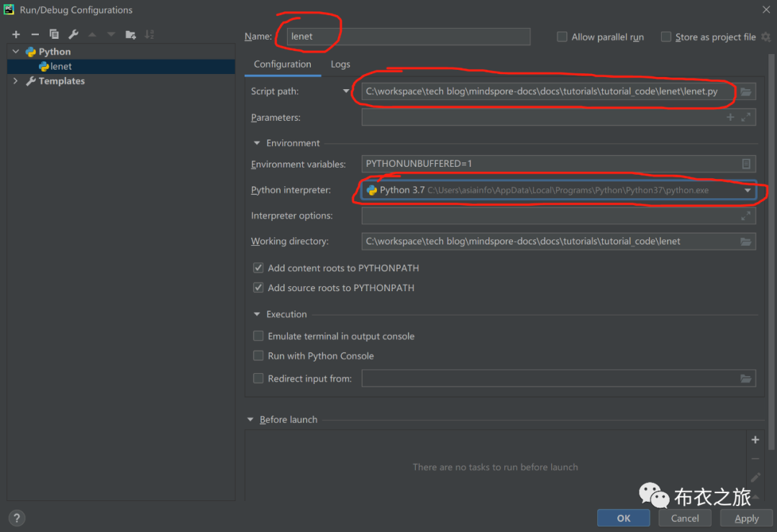The width and height of the screenshot is (777, 532).
Task: Uncheck Add source roots to PYTHONPATH
Action: [x=258, y=288]
